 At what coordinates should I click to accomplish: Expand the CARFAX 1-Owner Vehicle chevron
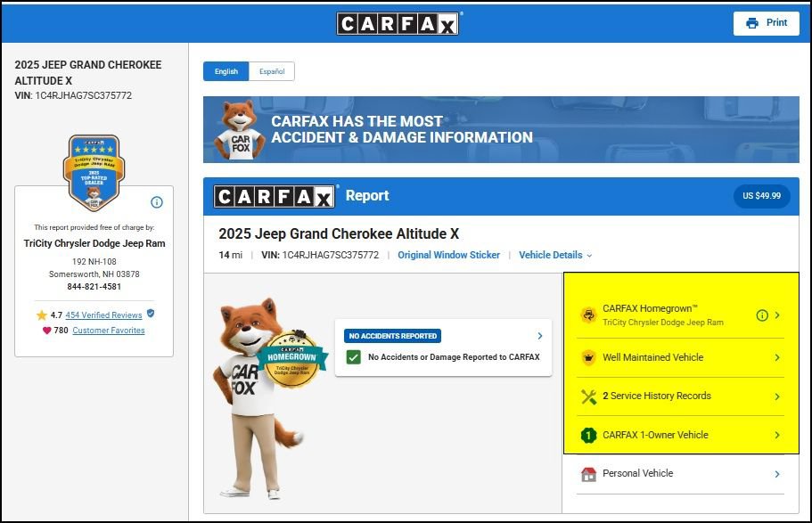point(777,435)
